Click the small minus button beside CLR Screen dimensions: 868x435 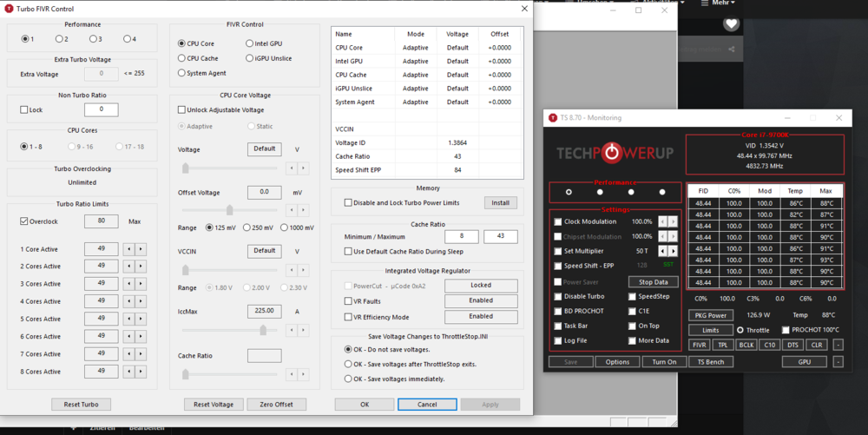point(838,345)
